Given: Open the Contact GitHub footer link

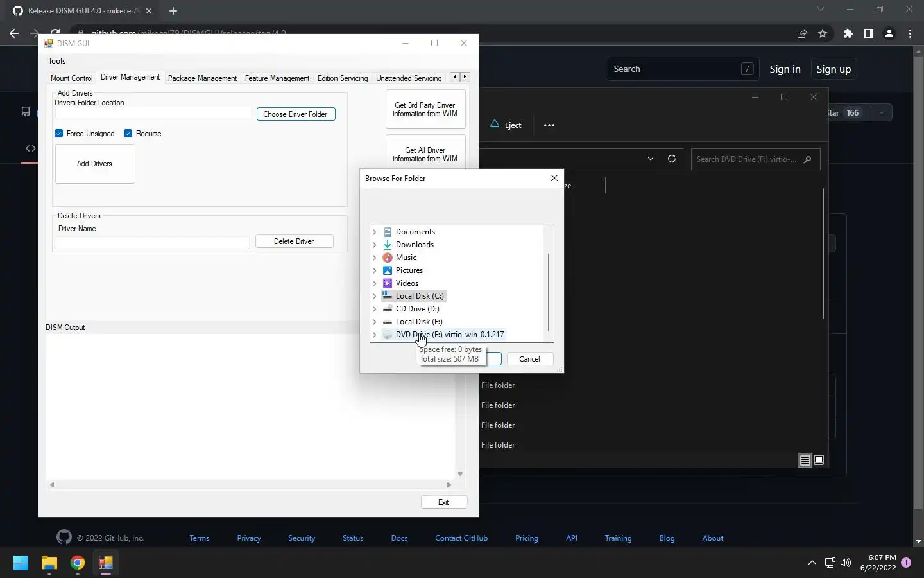Looking at the screenshot, I should [461, 538].
